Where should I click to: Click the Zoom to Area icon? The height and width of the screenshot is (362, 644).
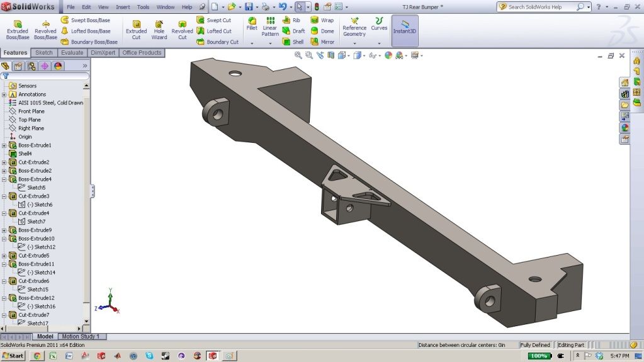(309, 55)
